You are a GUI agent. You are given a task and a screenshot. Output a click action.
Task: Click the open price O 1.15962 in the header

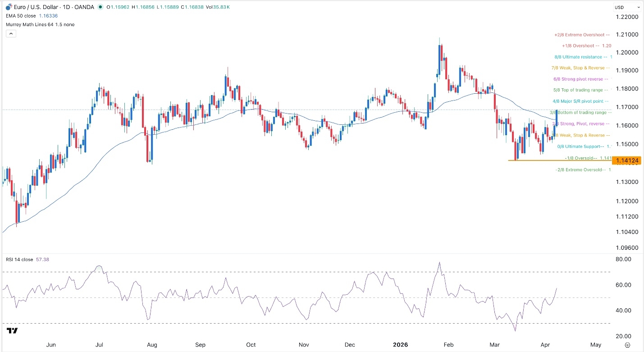(x=118, y=7)
